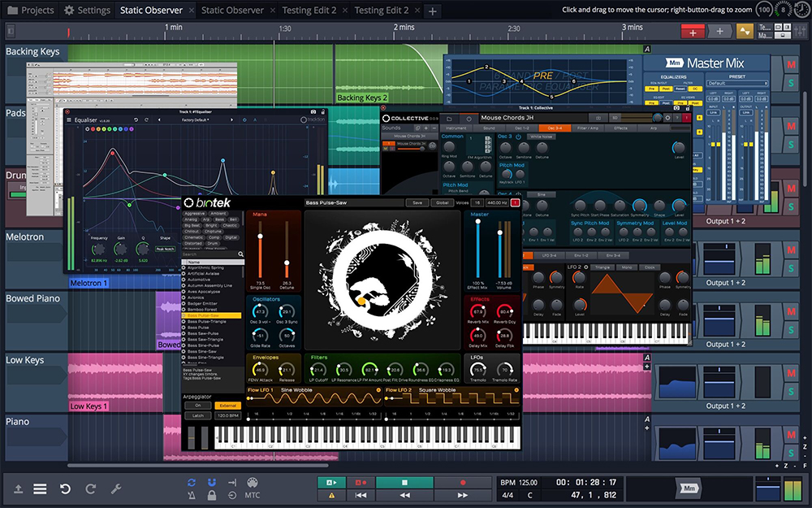
Task: Click the Reverb Mix knob in Effects
Action: (x=477, y=312)
